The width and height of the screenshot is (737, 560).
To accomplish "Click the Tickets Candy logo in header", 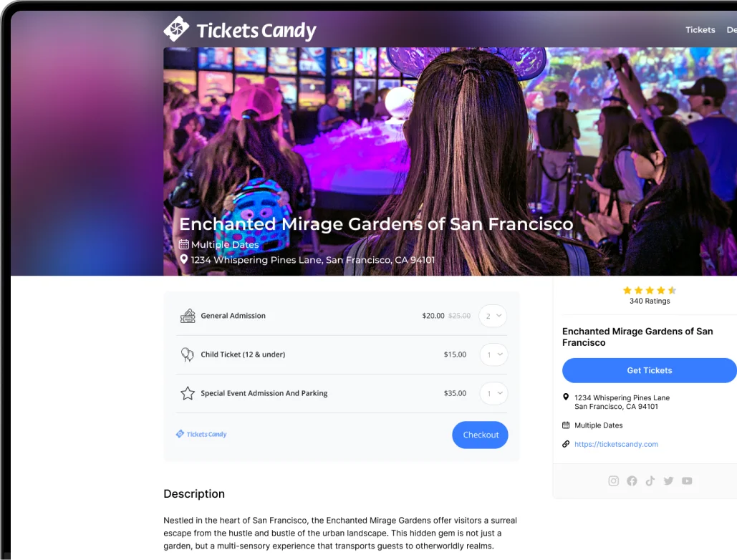I will point(240,29).
